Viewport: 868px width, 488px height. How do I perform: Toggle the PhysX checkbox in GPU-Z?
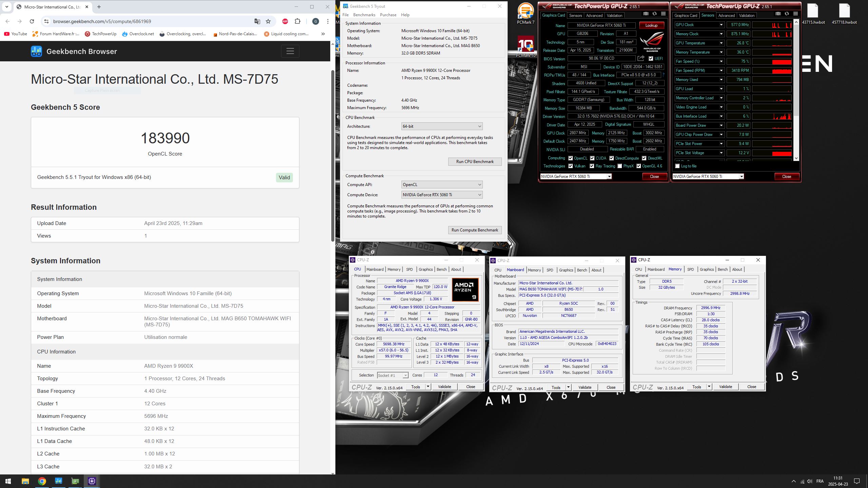[x=619, y=166]
